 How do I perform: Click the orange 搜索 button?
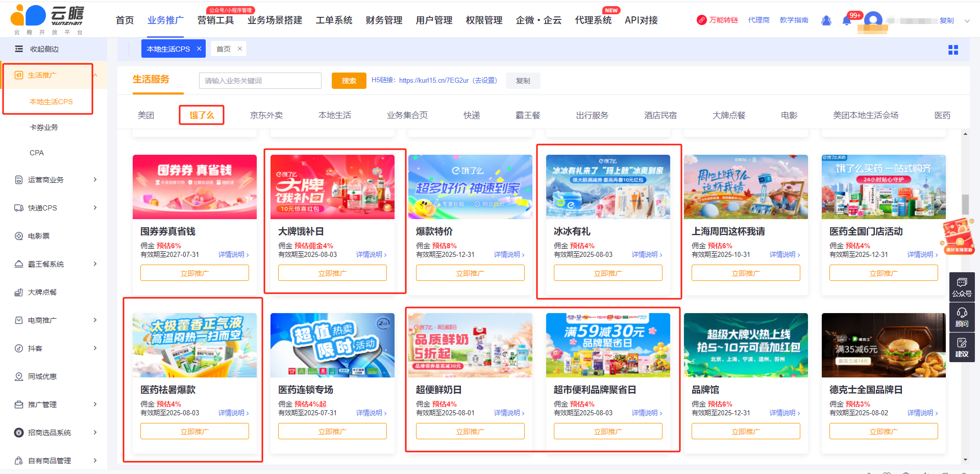click(349, 81)
